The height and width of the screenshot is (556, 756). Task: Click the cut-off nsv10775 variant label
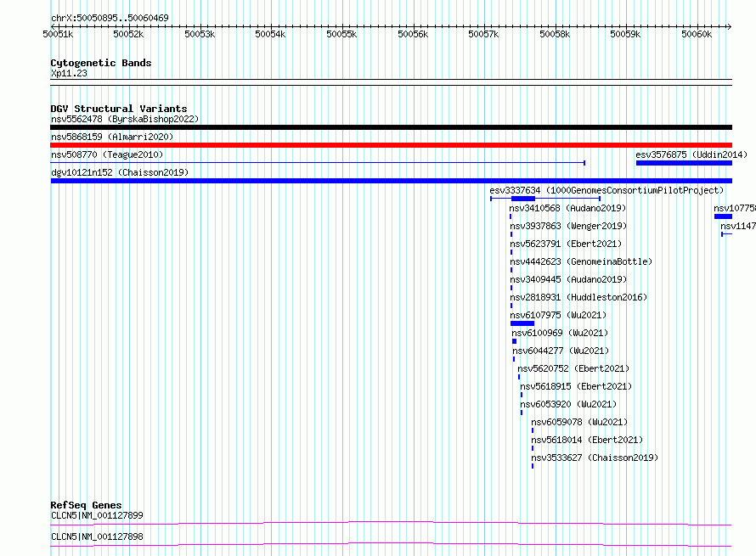[x=735, y=208]
